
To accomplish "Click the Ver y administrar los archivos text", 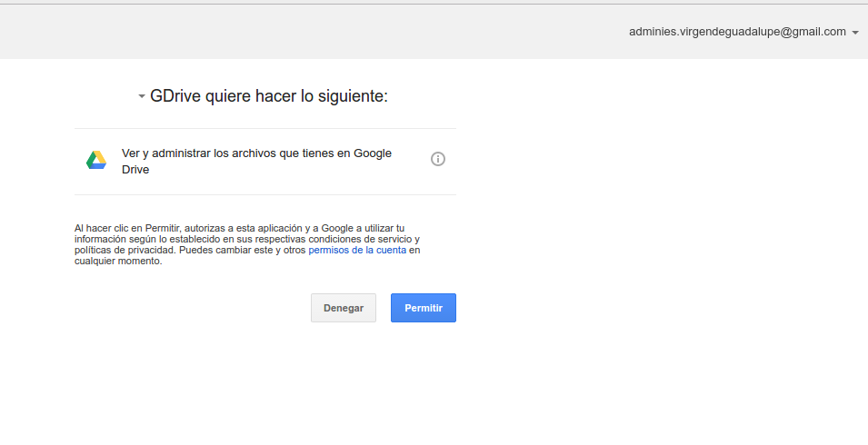I will click(257, 161).
